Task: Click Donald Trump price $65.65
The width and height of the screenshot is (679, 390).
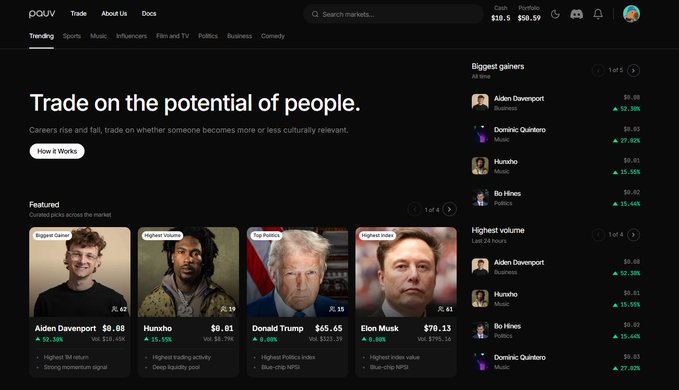Action: (328, 328)
